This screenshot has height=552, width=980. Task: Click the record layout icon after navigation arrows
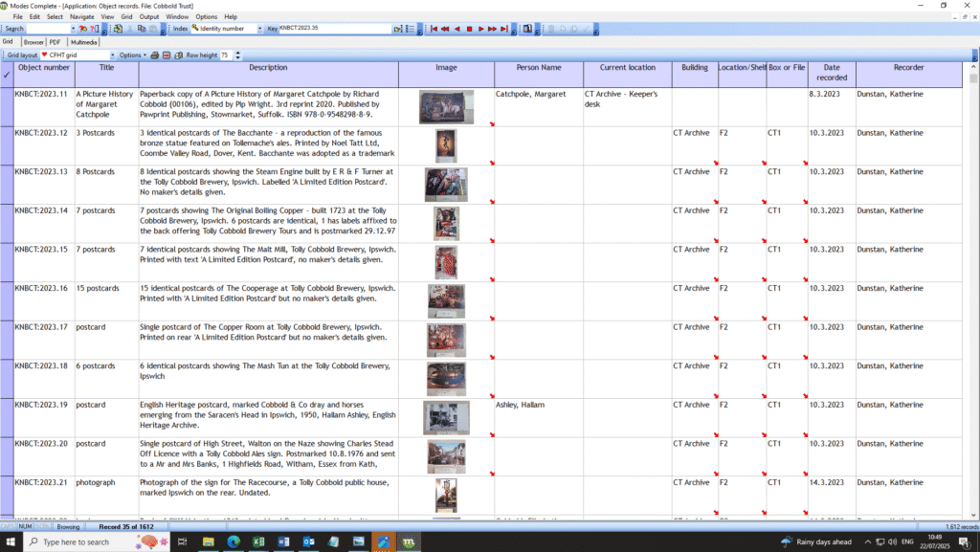pyautogui.click(x=527, y=29)
